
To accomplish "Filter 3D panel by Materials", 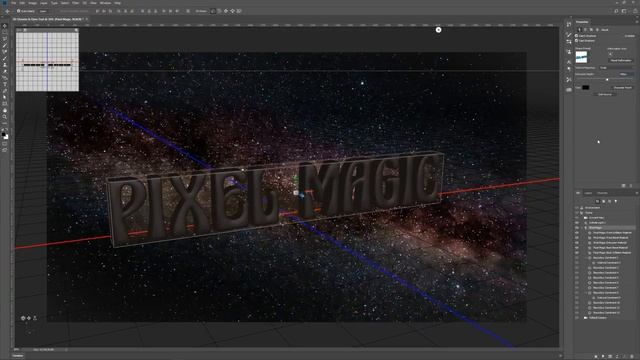I will point(610,201).
